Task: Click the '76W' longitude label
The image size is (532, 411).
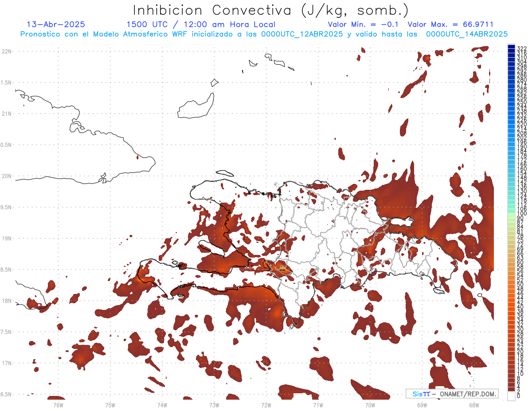Action: coord(58,404)
